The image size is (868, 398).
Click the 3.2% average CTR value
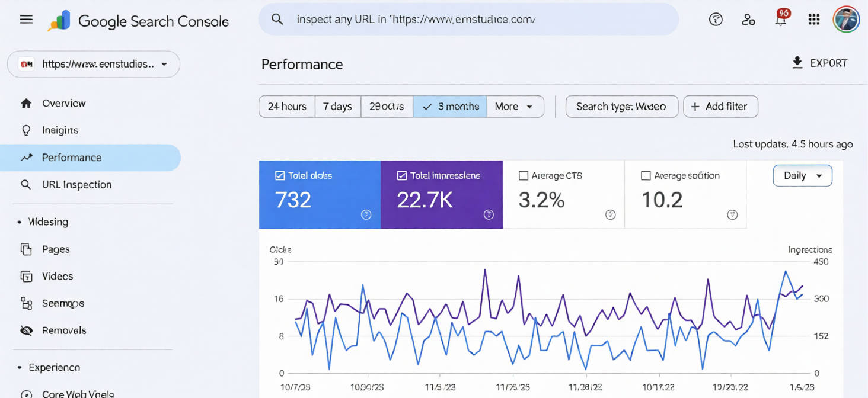click(541, 200)
